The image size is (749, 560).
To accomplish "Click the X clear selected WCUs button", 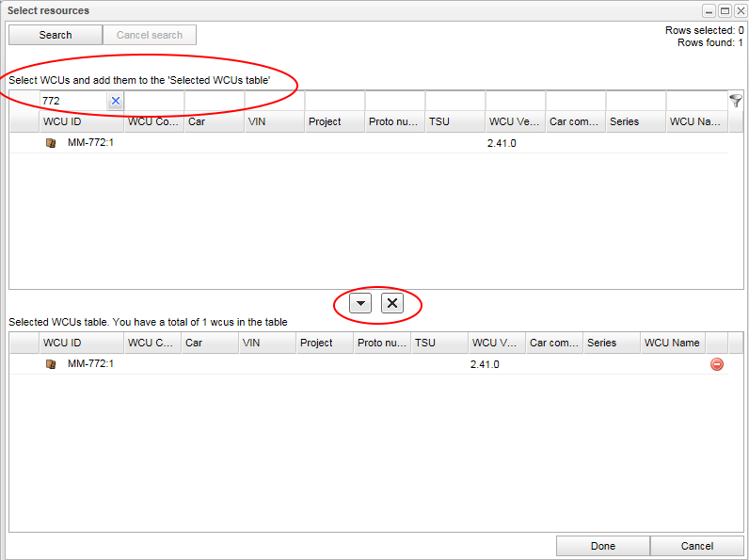I will tap(392, 303).
